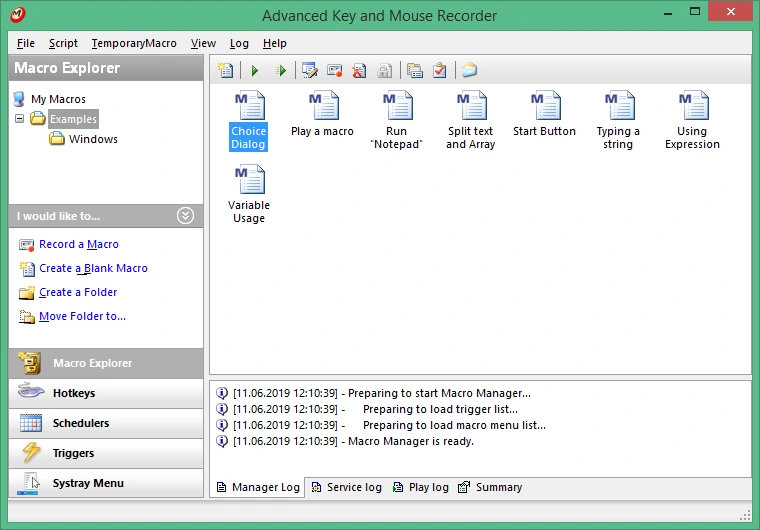Click the Create a Blank Macro icon

(x=27, y=269)
